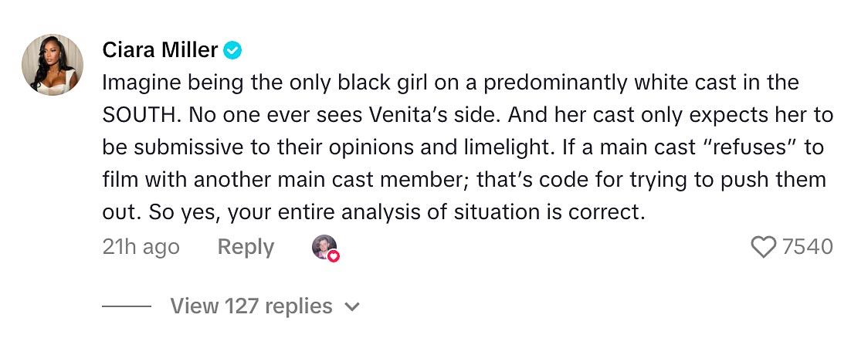
Task: Click the horizontal line before View replies
Action: (127, 306)
